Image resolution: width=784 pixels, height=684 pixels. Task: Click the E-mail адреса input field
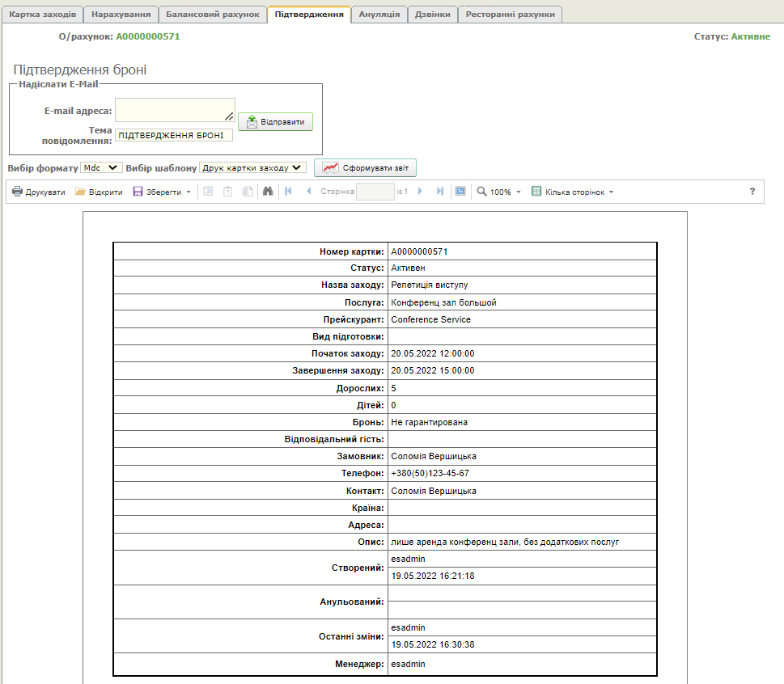[x=174, y=110]
